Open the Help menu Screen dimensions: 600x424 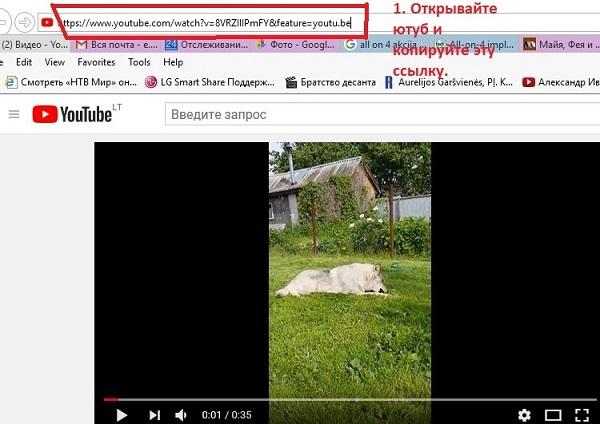click(173, 62)
